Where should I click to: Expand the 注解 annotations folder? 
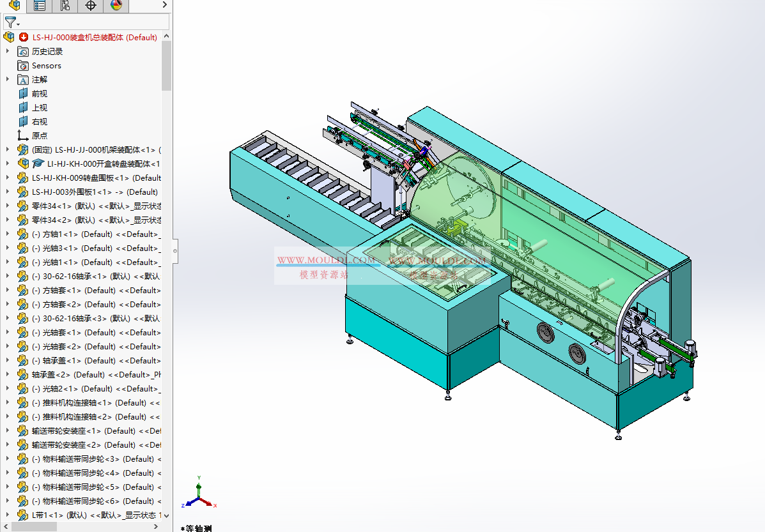pos(8,79)
